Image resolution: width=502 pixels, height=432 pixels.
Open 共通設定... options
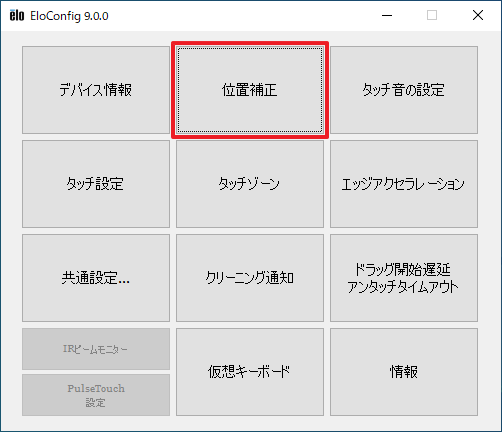(x=96, y=278)
